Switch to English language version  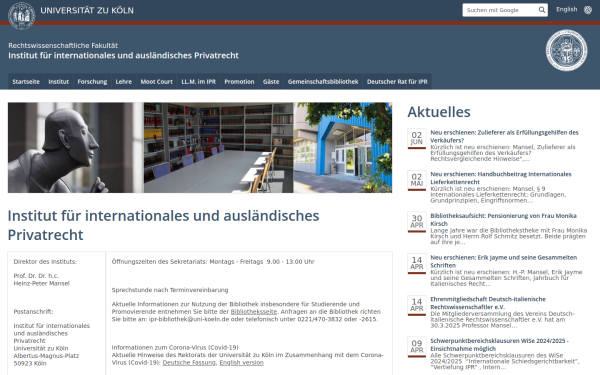(566, 9)
